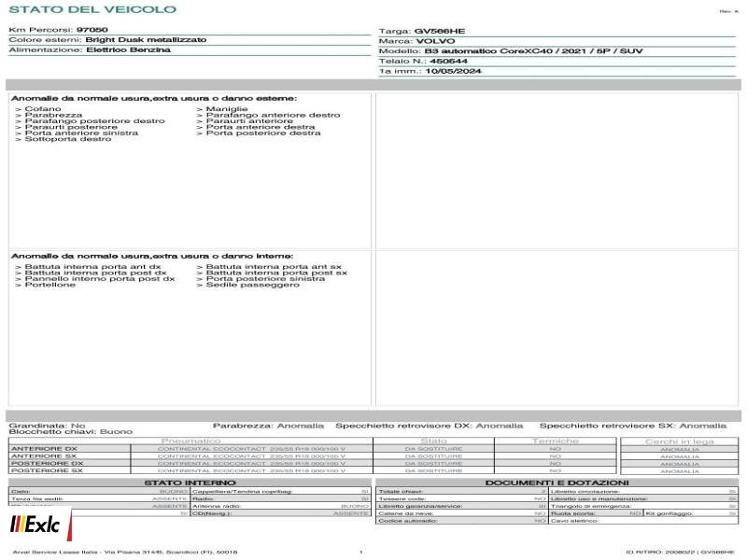This screenshot has width=747, height=560.
Task: Click 'Porta anteriore destra' entry
Action: (261, 127)
